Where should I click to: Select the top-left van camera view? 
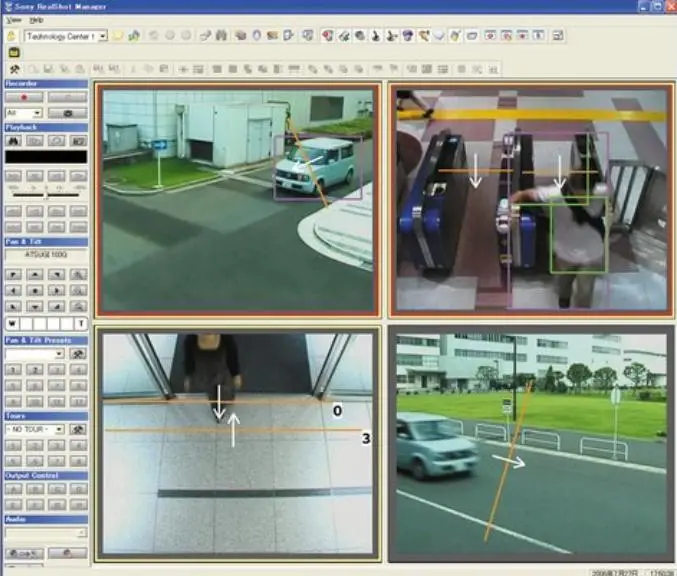coord(238,200)
